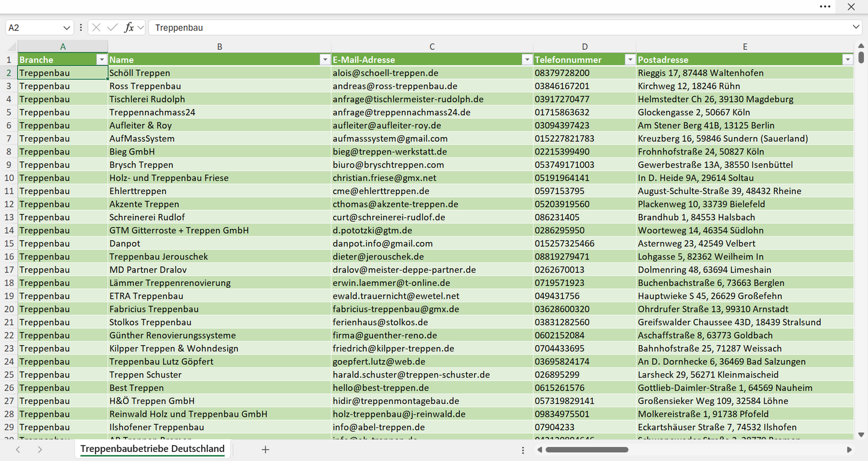Screen dimensions: 868x461
Task: Select GTM Gitterroste + Treppen GmbH cell
Action: 220,230
